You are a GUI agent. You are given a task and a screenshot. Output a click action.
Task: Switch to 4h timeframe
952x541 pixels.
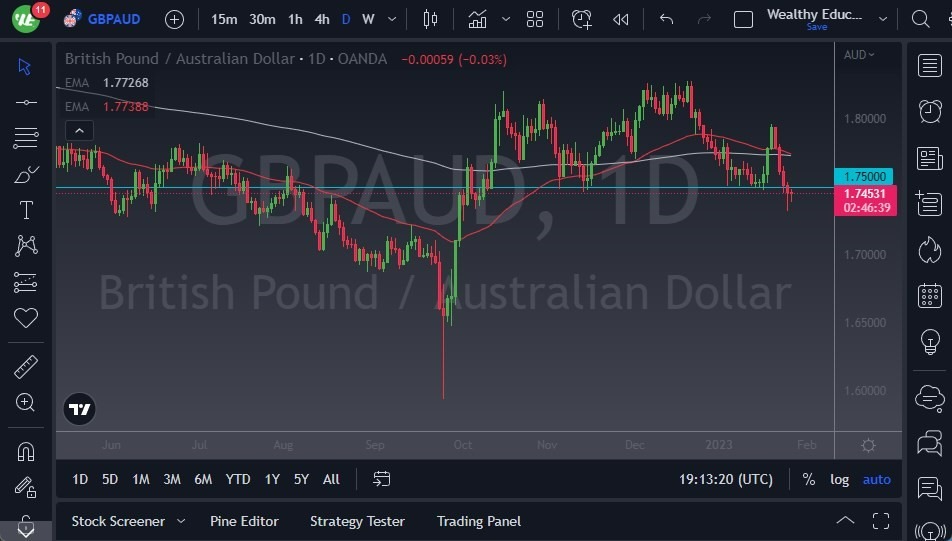click(322, 19)
